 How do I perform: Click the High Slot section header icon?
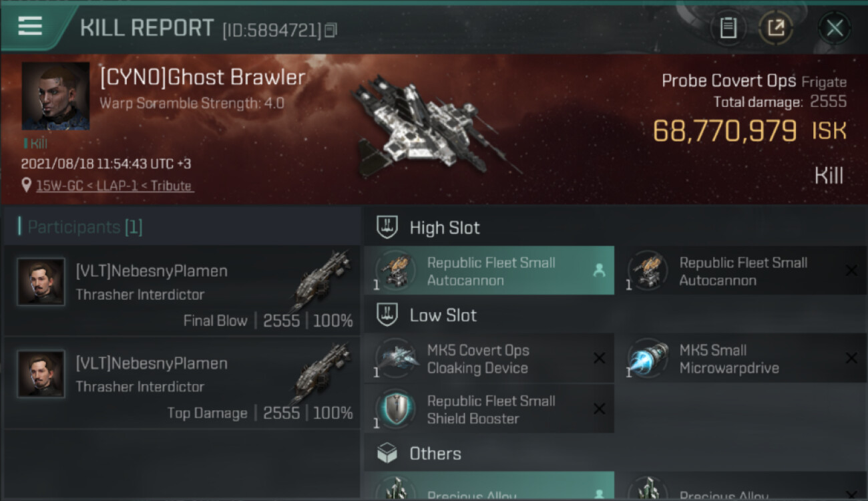[387, 227]
